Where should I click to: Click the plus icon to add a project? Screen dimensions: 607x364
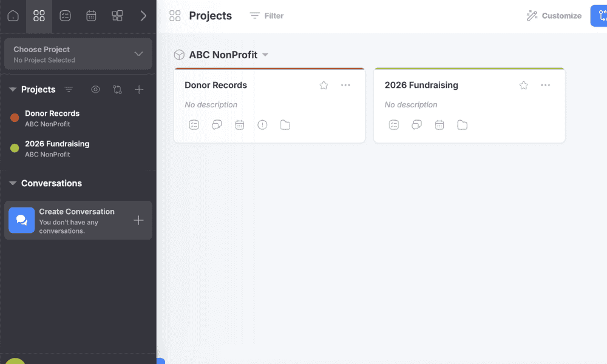pyautogui.click(x=139, y=90)
